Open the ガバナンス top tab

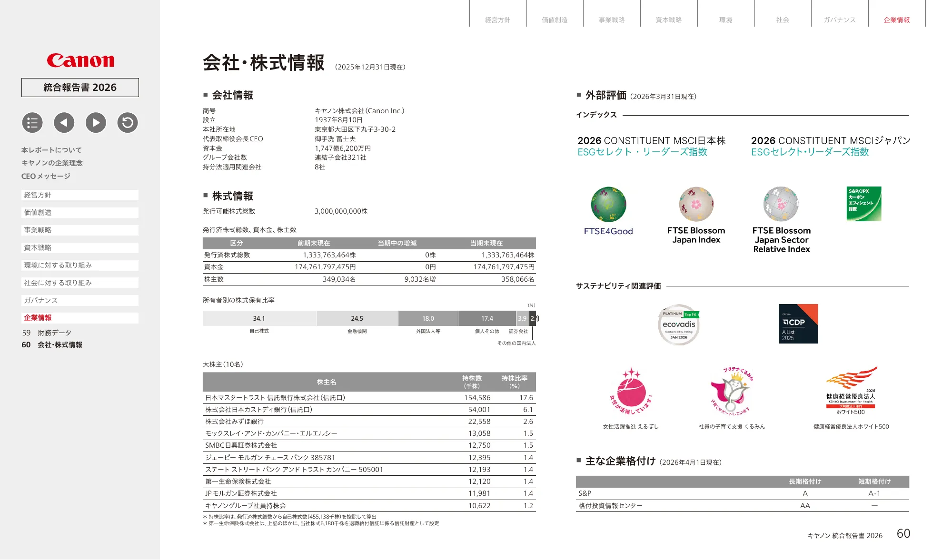[840, 20]
